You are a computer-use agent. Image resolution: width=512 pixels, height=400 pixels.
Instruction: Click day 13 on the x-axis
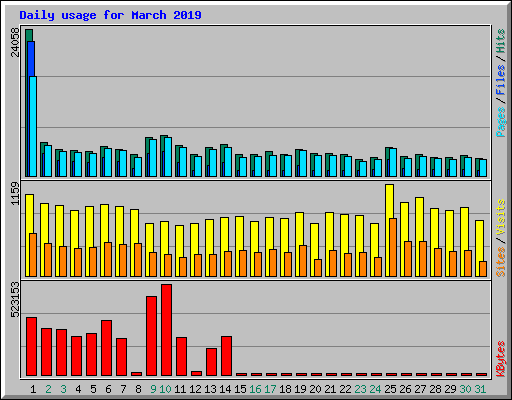point(210,389)
